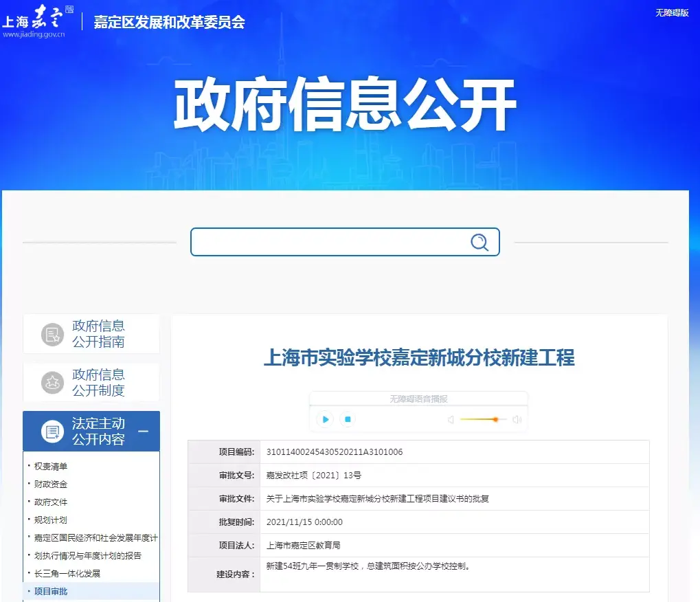The width and height of the screenshot is (700, 602).
Task: Select project code 310114002454305202 11A3101006 value
Action: (335, 452)
